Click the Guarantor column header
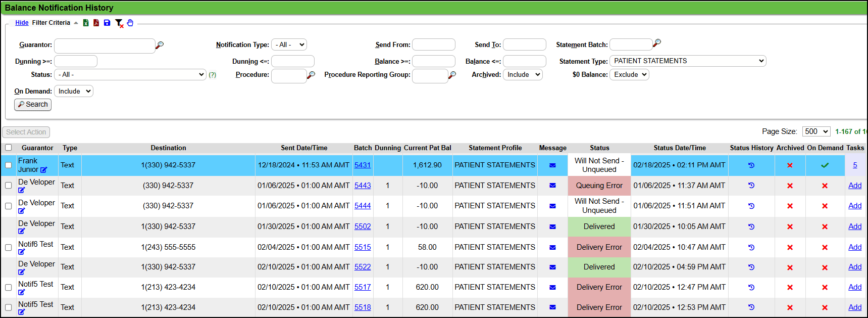 [x=37, y=148]
